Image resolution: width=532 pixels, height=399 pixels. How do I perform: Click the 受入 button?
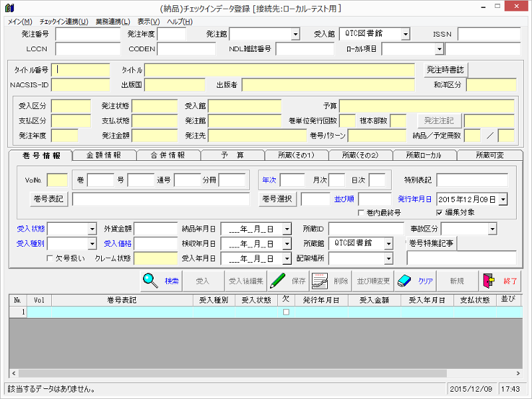(x=203, y=281)
